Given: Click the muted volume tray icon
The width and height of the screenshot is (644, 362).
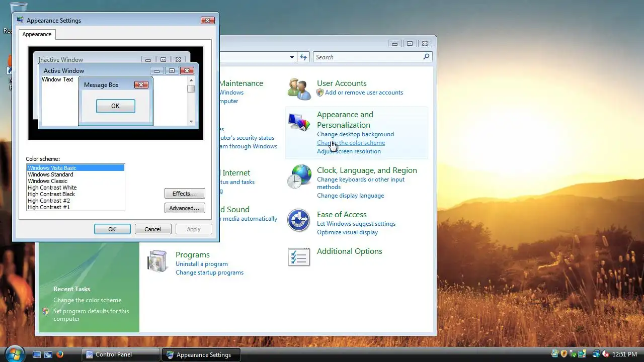Looking at the screenshot, I should point(606,354).
